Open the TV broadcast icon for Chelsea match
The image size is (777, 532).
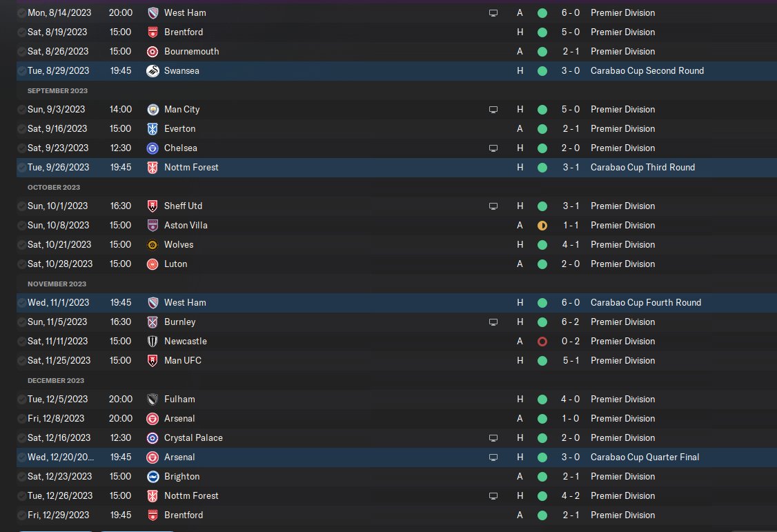pyautogui.click(x=493, y=148)
